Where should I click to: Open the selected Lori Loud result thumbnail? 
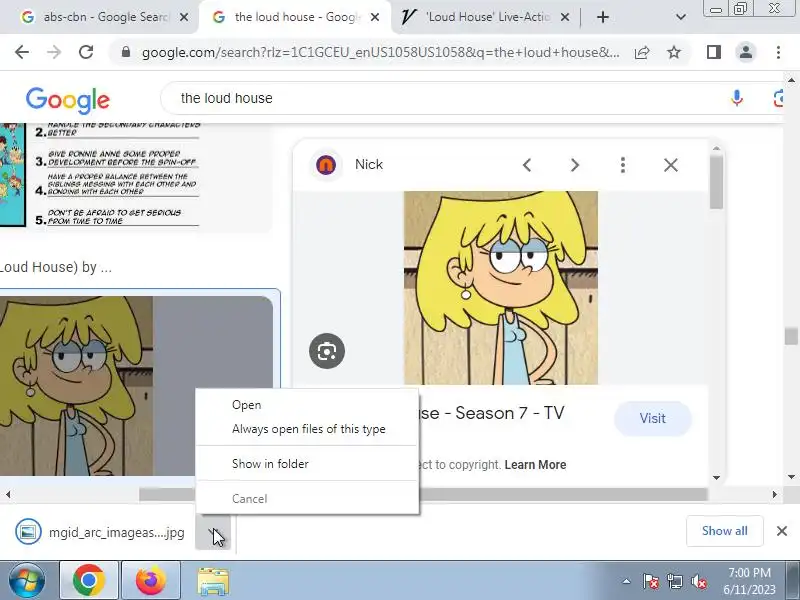pyautogui.click(x=136, y=386)
